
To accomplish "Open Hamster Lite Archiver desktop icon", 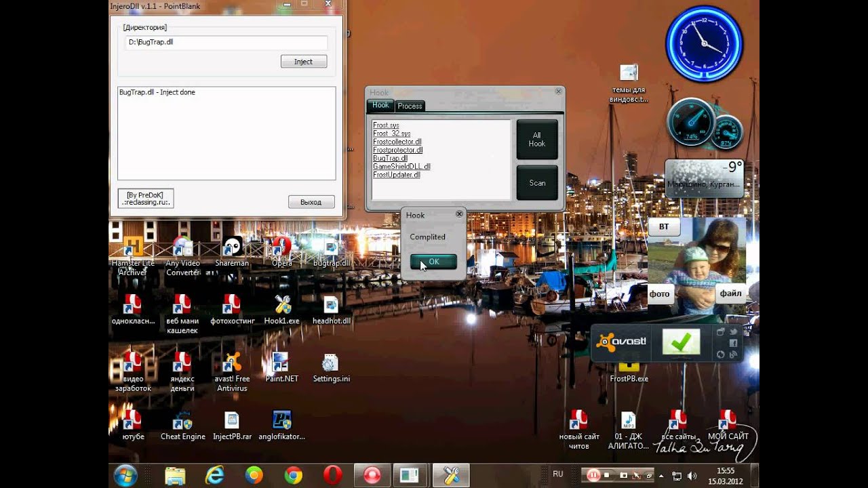I will pyautogui.click(x=132, y=256).
